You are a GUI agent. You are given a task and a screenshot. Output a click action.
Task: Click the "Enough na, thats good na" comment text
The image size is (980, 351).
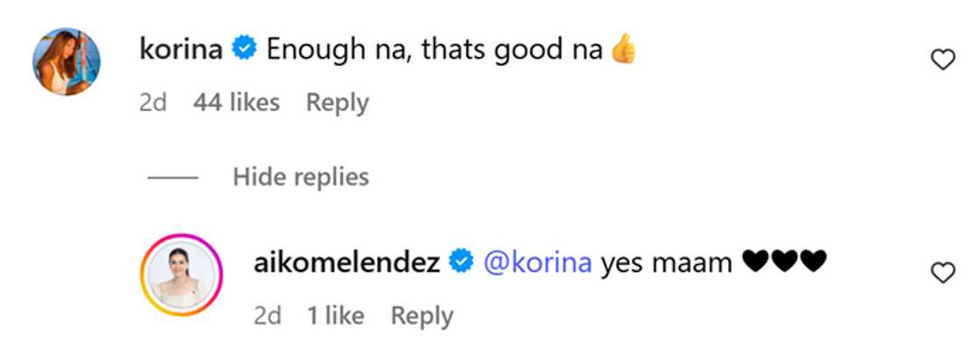coord(433,50)
